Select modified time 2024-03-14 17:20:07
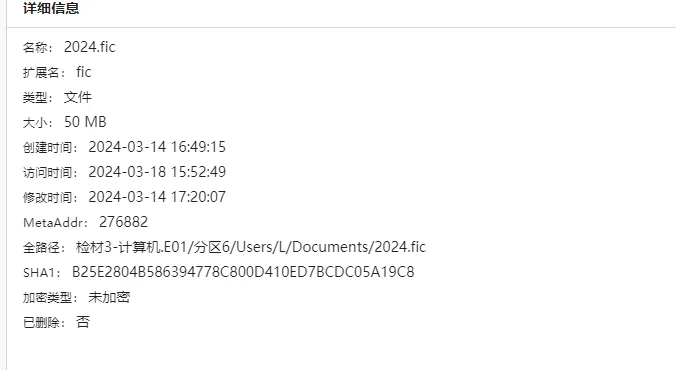The height and width of the screenshot is (370, 676). tap(157, 197)
